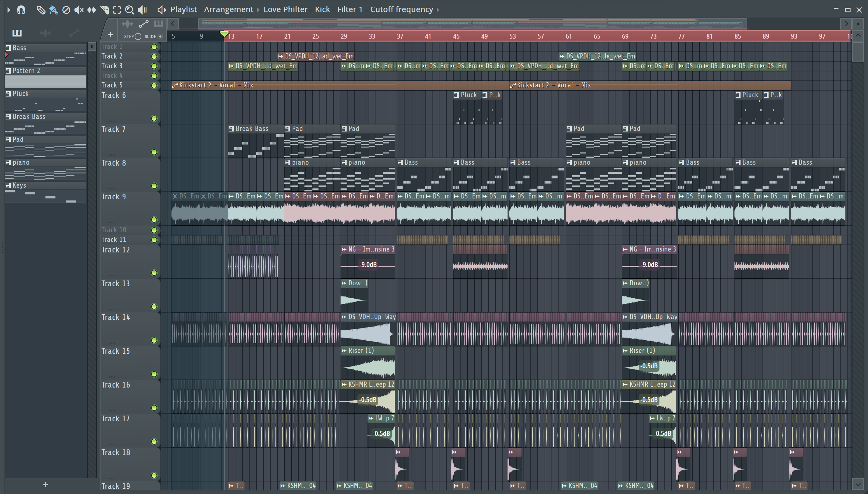Click the -9.0dB gain label on Track 12
Screen dimensions: 868x494
click(368, 265)
